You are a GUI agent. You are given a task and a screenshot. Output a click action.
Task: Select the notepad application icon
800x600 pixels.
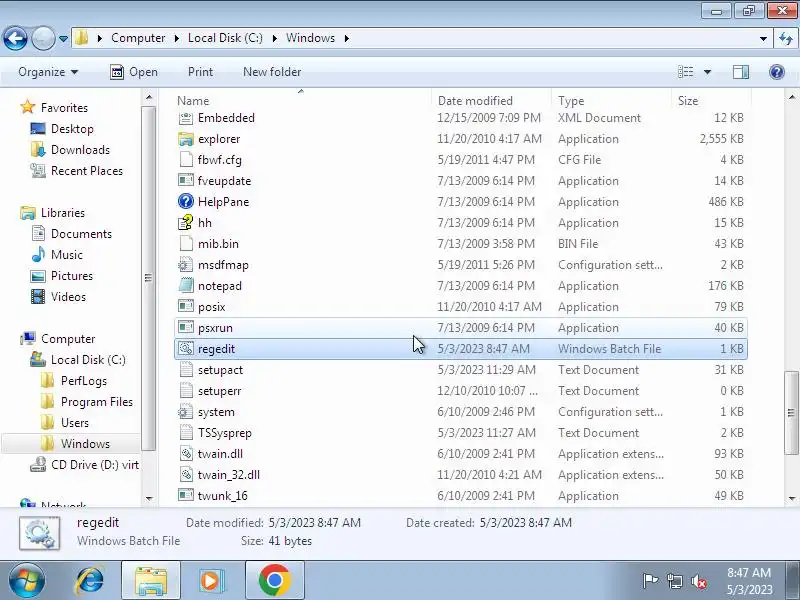[x=186, y=286]
